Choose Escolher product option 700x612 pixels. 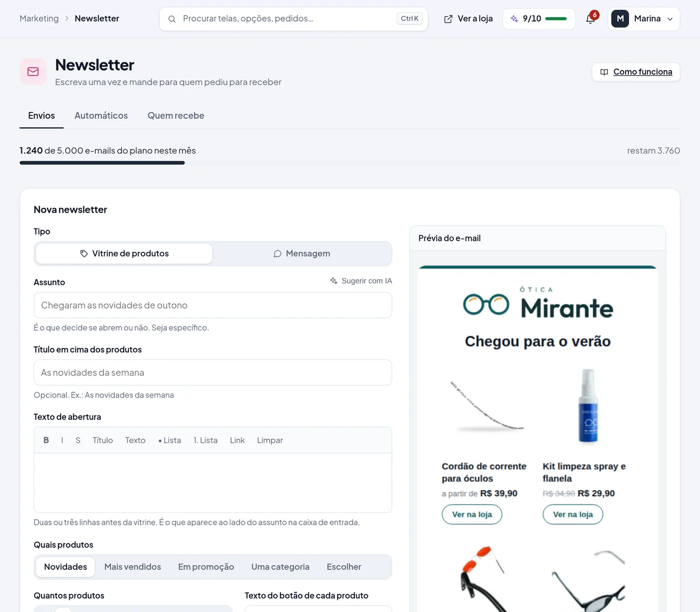coord(344,567)
